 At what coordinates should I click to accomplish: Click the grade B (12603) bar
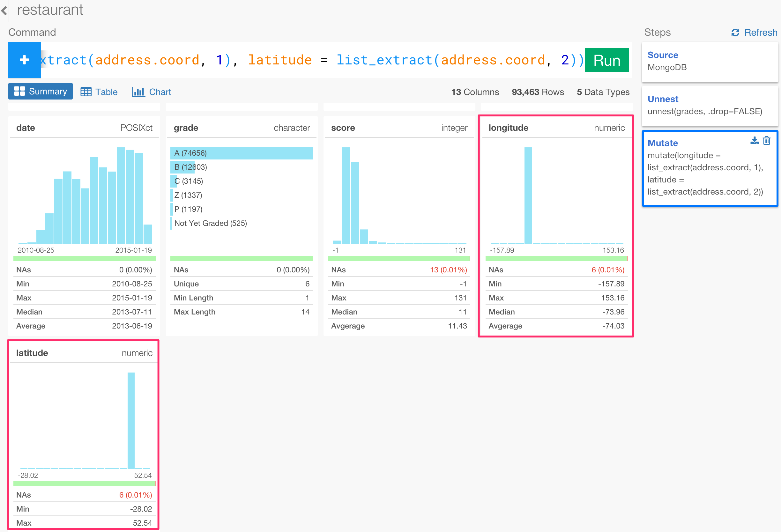(182, 167)
